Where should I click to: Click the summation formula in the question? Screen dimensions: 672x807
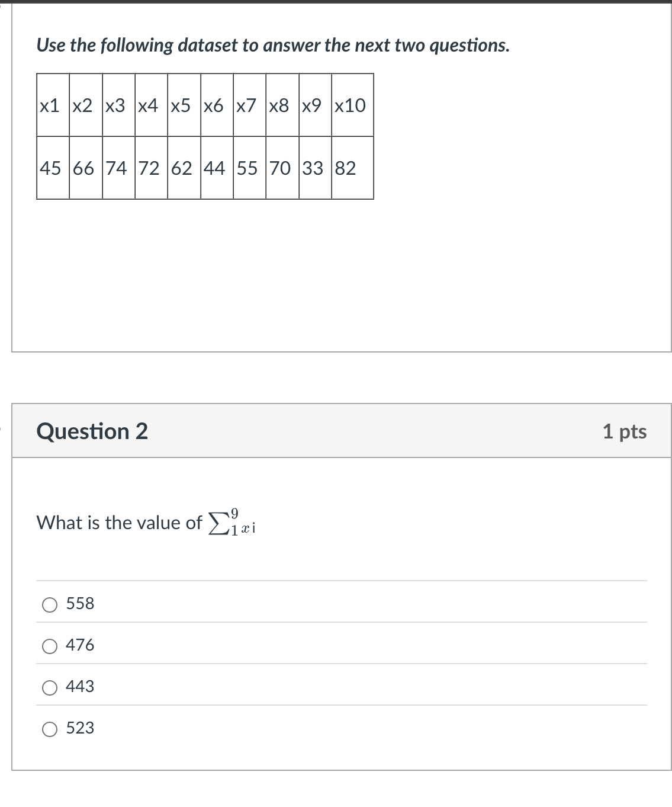point(233,521)
